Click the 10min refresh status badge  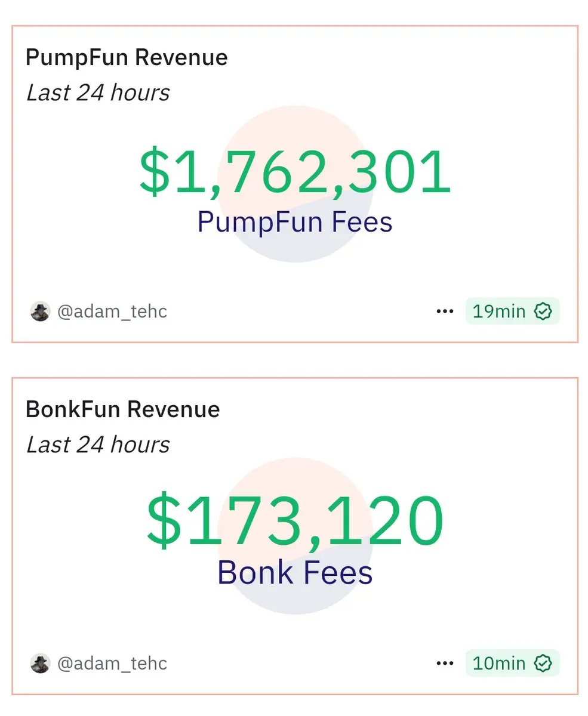513,663
